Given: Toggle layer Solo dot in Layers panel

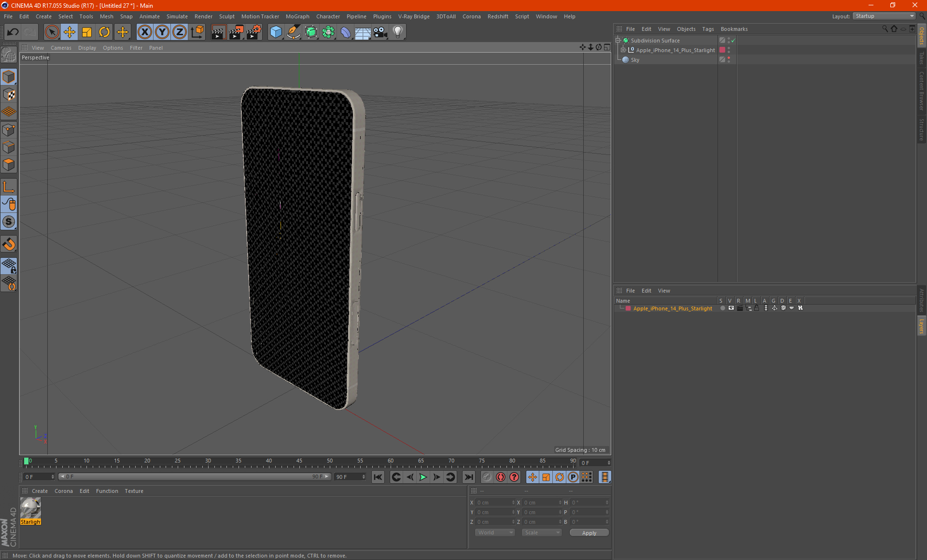Looking at the screenshot, I should click(x=722, y=308).
